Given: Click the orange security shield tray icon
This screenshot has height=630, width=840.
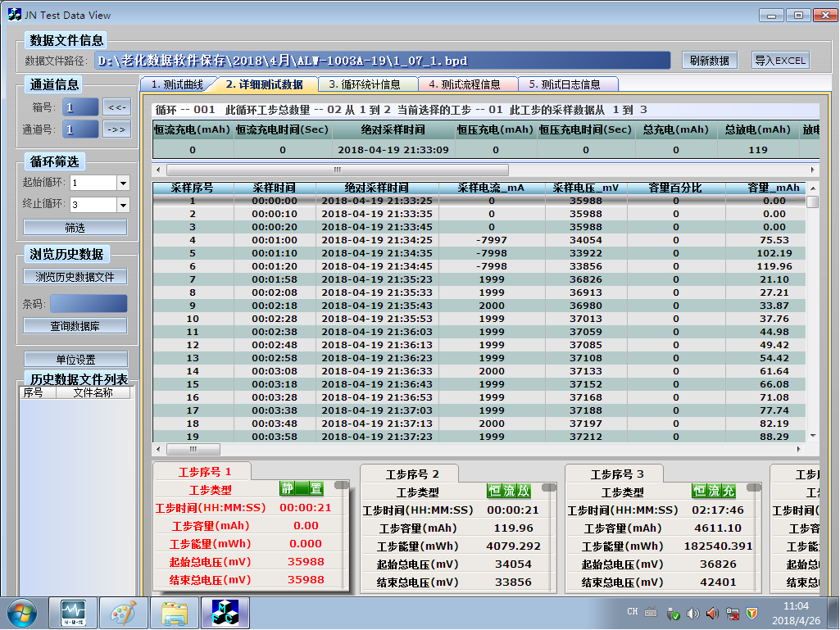Looking at the screenshot, I should tap(752, 614).
